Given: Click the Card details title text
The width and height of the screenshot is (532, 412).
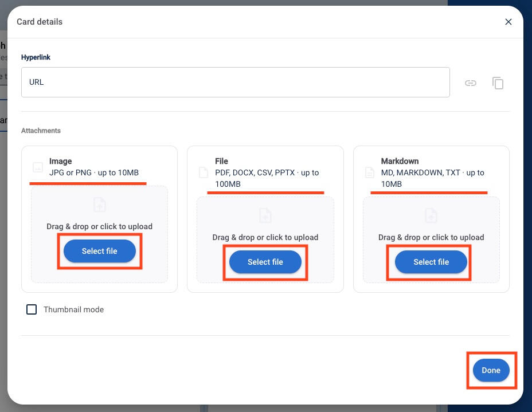Looking at the screenshot, I should (40, 22).
